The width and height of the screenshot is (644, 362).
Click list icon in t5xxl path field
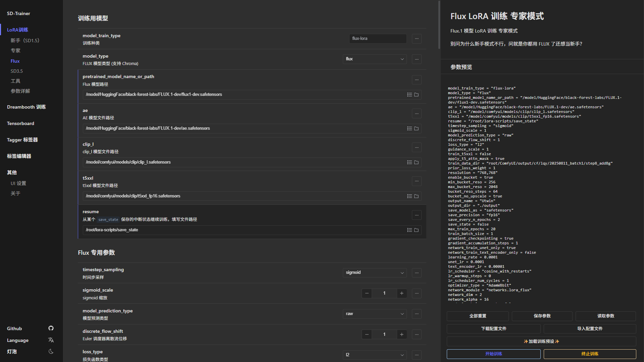(410, 196)
